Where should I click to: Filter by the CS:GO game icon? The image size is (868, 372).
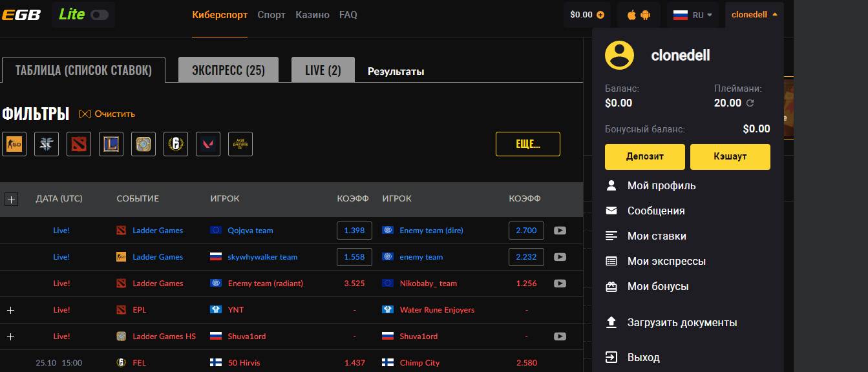tap(14, 144)
